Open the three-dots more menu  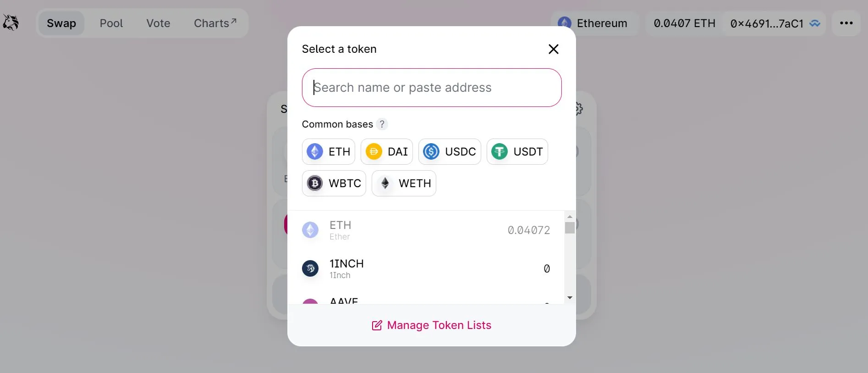846,23
